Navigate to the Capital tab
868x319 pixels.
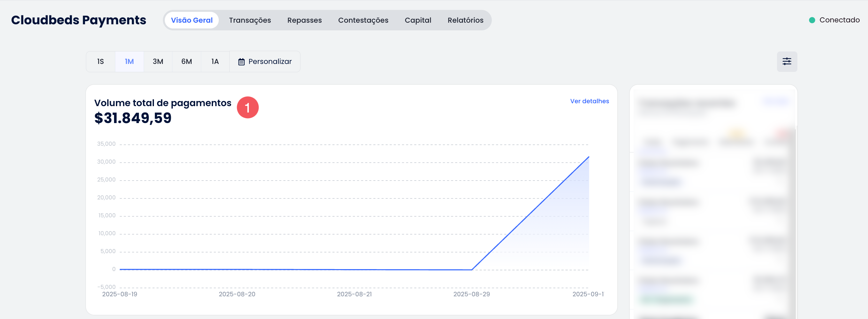pos(418,20)
